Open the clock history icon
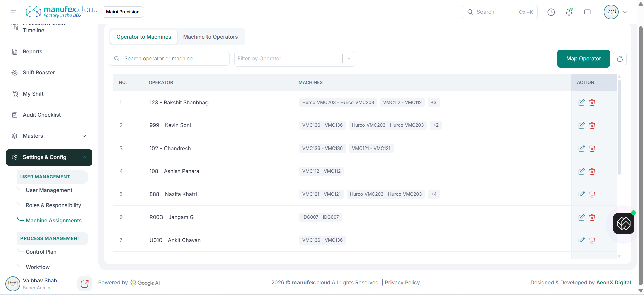 (x=551, y=12)
